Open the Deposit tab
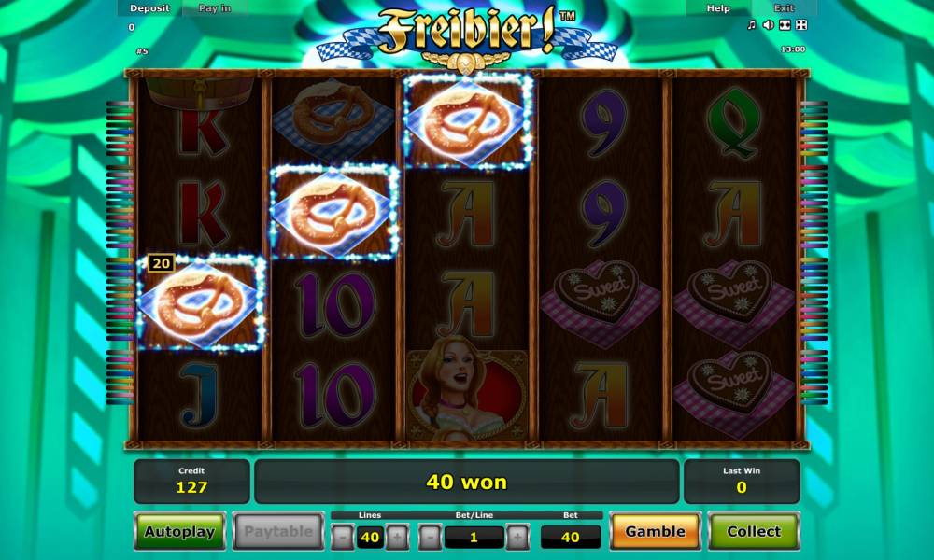The image size is (934, 560). (149, 8)
